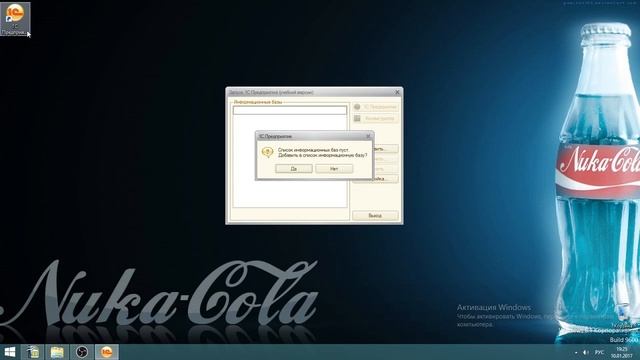Show hidden tray icons arrow

click(x=576, y=352)
